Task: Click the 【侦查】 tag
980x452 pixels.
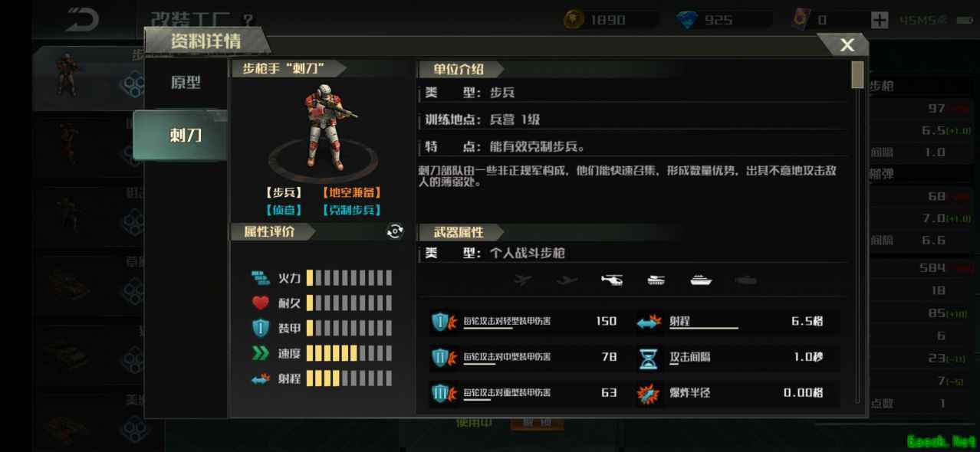Action: [x=283, y=210]
